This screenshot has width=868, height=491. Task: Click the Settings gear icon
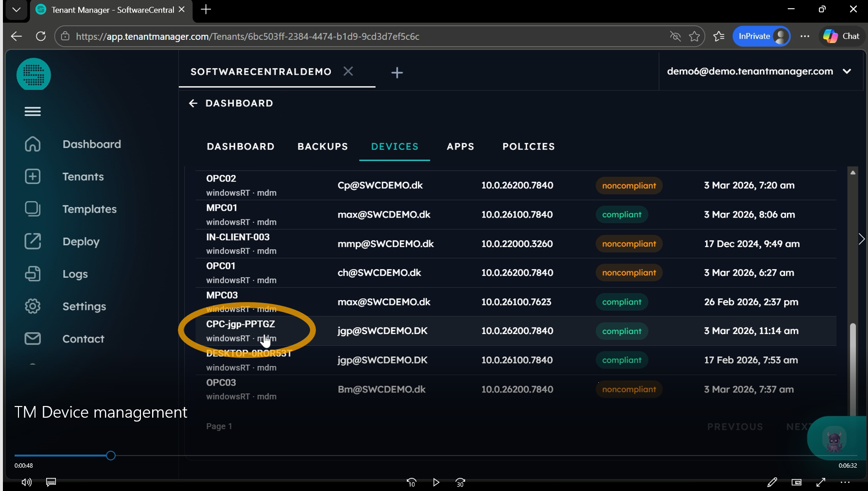(x=33, y=306)
